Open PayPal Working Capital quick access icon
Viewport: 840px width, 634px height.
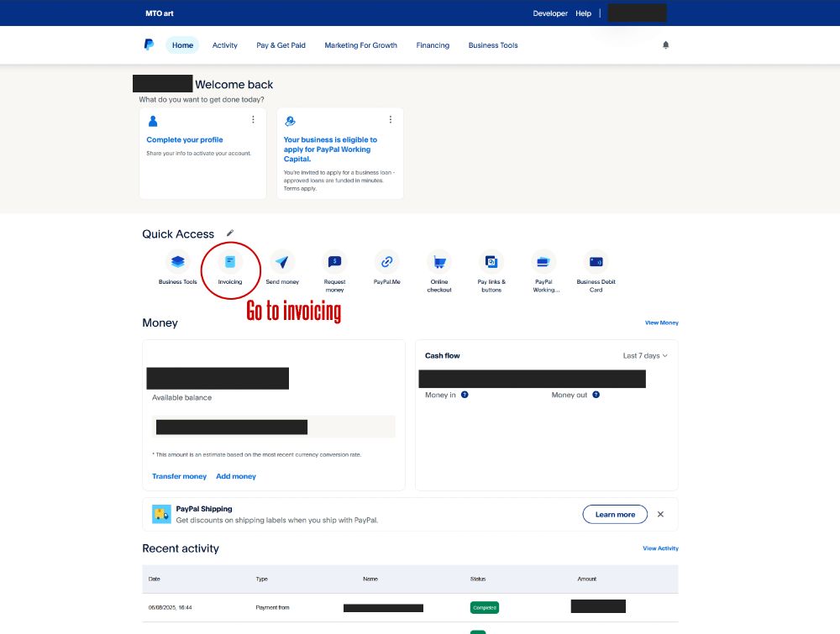[543, 262]
